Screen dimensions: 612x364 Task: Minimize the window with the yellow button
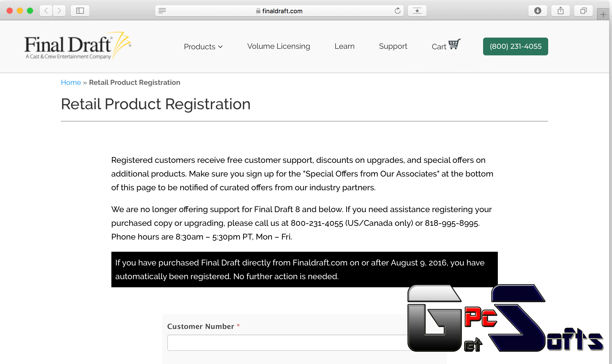click(20, 11)
